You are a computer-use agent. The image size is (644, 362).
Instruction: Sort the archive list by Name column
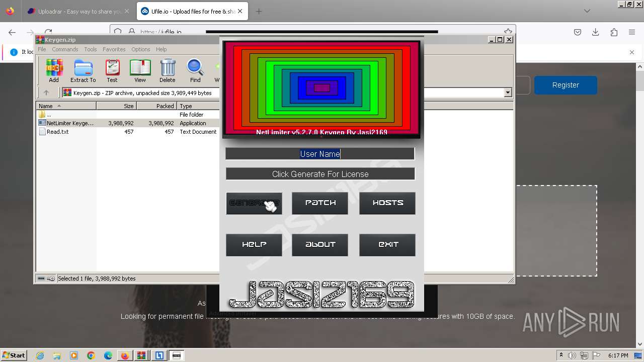(66, 106)
